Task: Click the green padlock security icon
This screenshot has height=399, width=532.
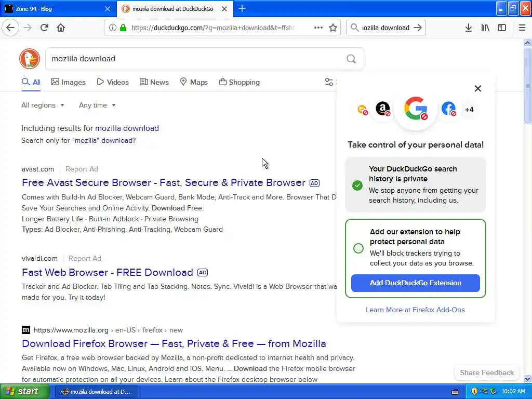Action: tap(123, 28)
